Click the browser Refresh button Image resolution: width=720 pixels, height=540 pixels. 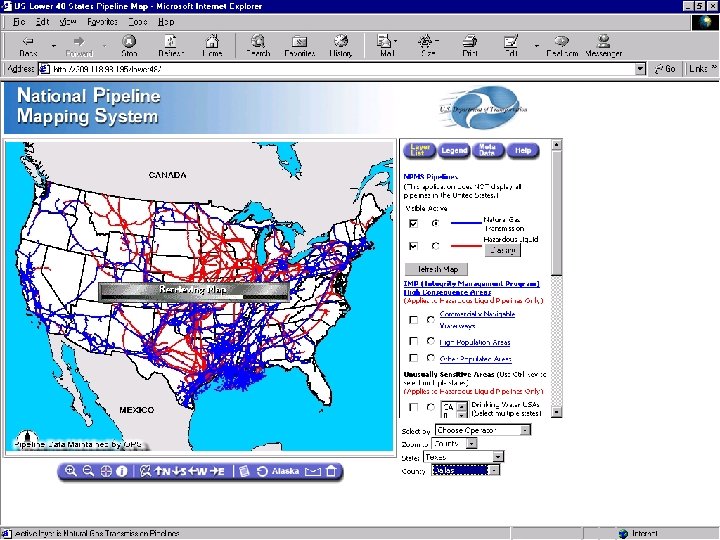tap(171, 45)
